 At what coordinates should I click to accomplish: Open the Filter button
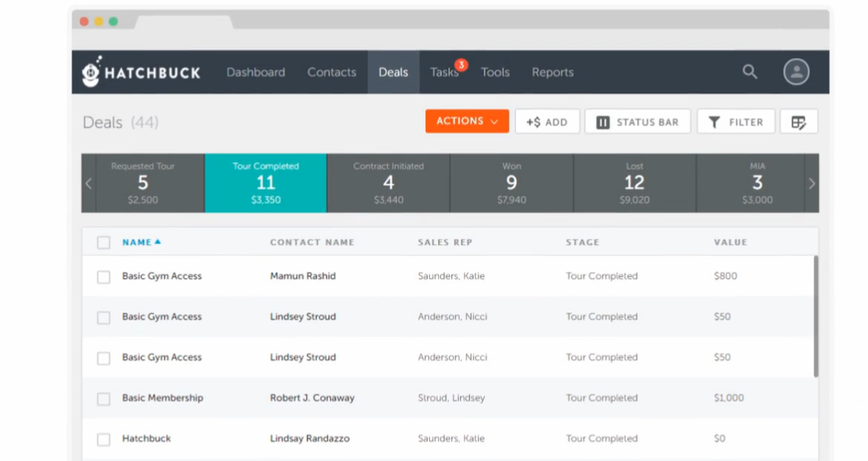coord(736,122)
